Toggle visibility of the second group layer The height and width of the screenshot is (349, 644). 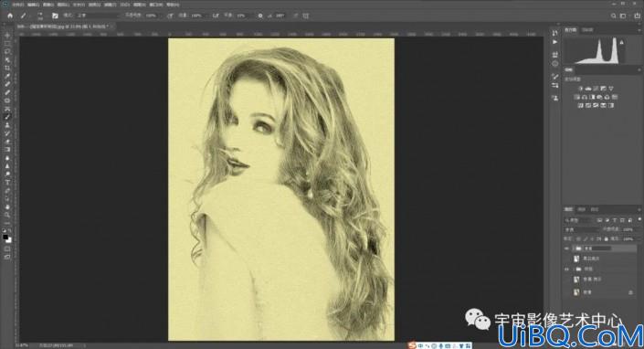tap(566, 269)
